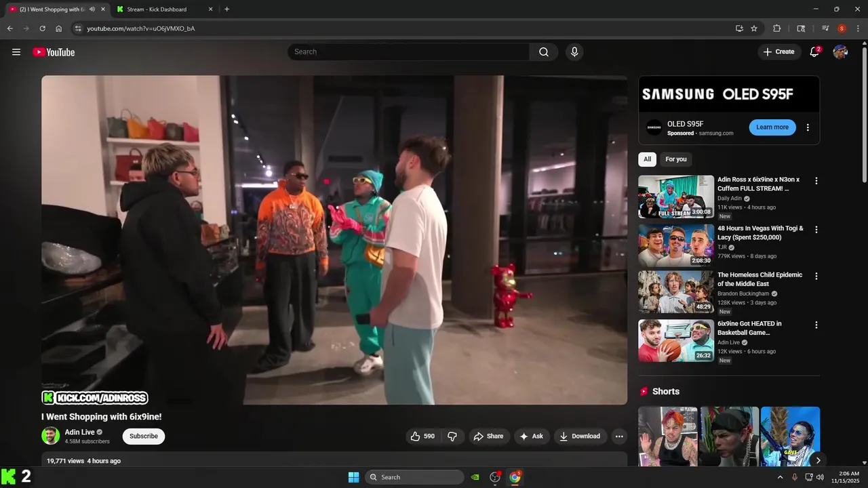Open Chrome profile S avatar
Image resolution: width=868 pixels, height=488 pixels.
842,28
